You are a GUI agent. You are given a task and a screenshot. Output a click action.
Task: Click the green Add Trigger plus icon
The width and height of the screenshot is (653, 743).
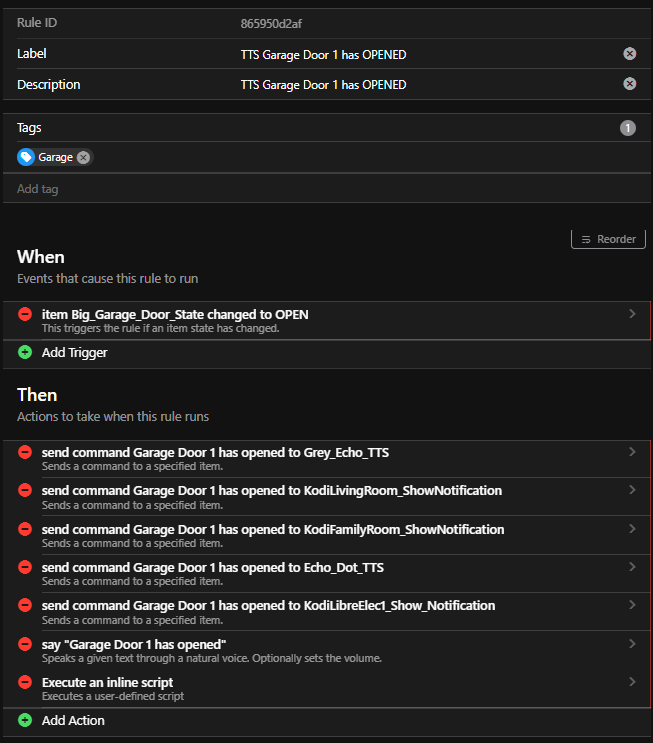(25, 352)
